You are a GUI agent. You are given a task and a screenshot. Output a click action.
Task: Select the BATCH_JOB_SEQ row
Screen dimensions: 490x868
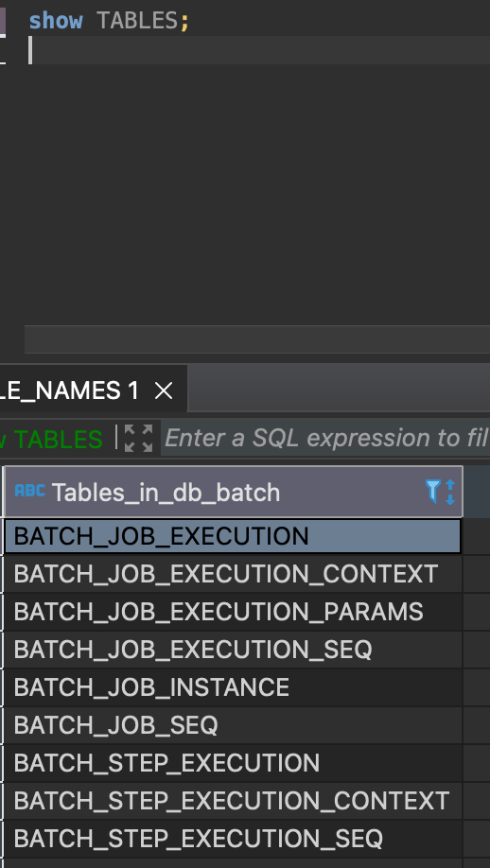pyautogui.click(x=233, y=724)
